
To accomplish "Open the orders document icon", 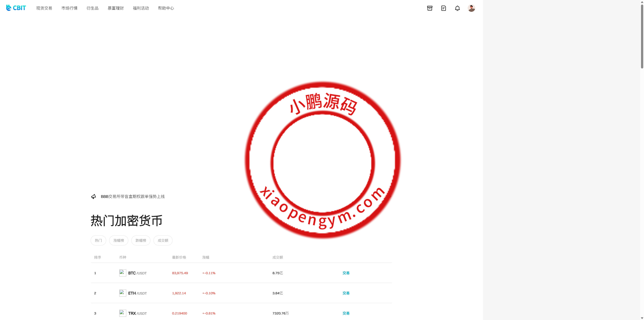I will click(x=444, y=8).
